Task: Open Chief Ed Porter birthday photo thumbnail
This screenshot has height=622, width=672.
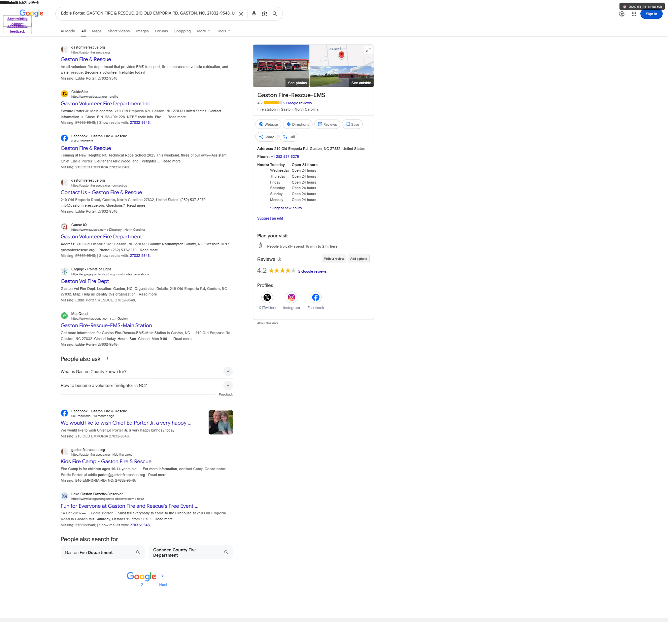Action: point(221,422)
